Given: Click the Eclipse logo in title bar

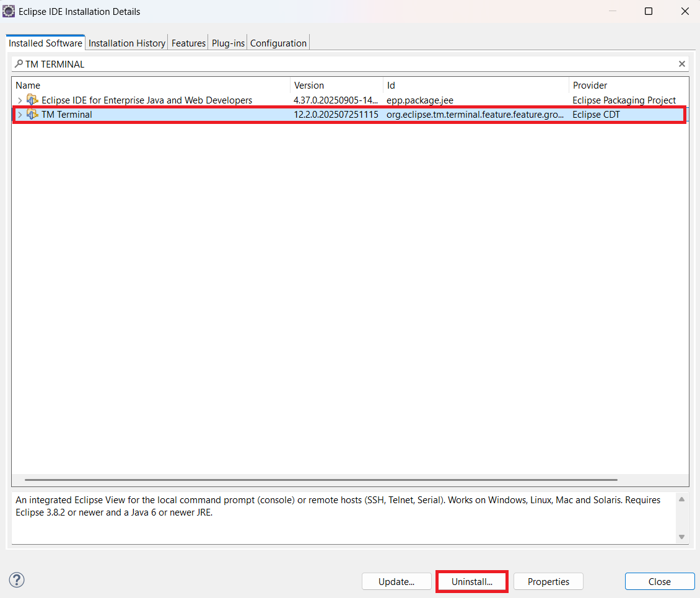Looking at the screenshot, I should point(9,11).
